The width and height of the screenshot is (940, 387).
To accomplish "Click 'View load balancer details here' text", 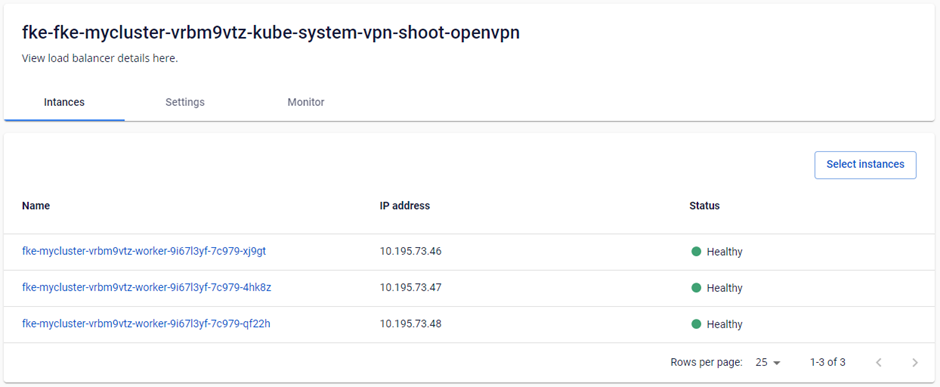I will pyautogui.click(x=100, y=59).
